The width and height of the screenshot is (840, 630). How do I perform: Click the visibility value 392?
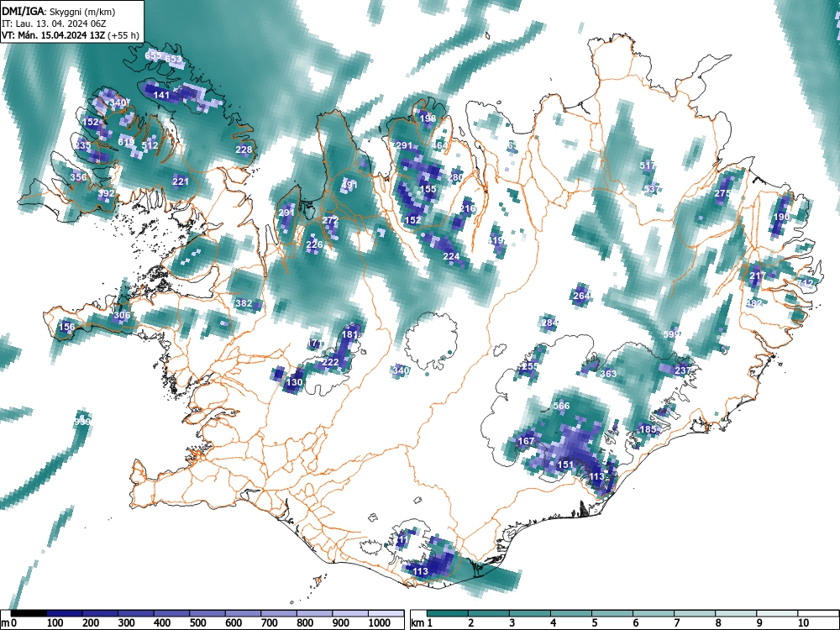(106, 193)
